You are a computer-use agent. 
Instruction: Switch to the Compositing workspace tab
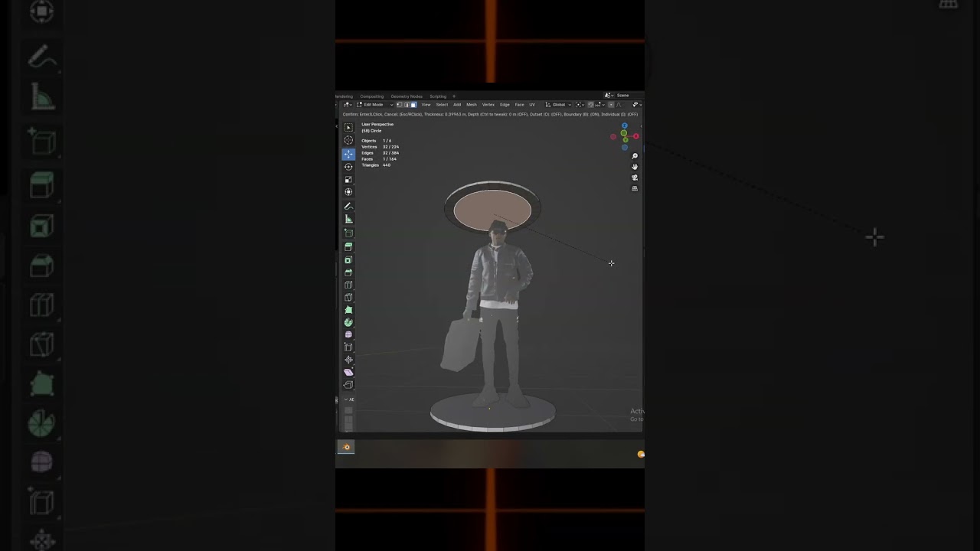tap(372, 96)
